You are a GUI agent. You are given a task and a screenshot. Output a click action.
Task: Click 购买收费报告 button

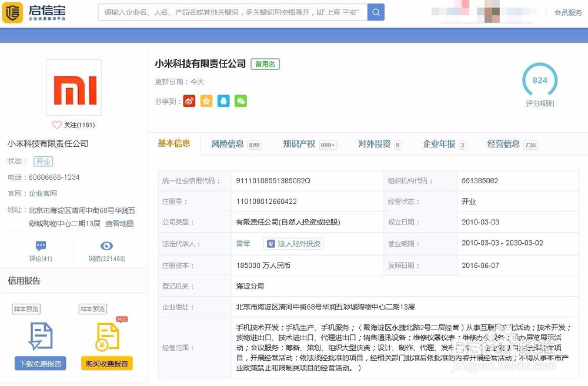pos(107,364)
